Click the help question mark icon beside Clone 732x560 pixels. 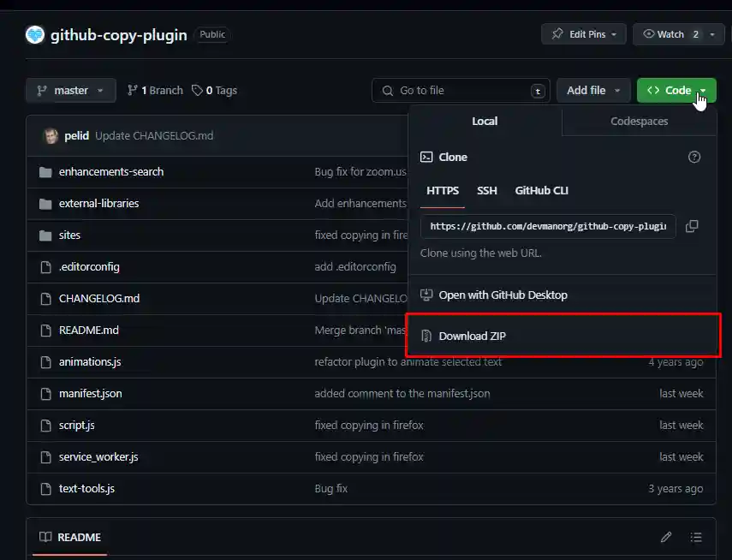coord(694,157)
